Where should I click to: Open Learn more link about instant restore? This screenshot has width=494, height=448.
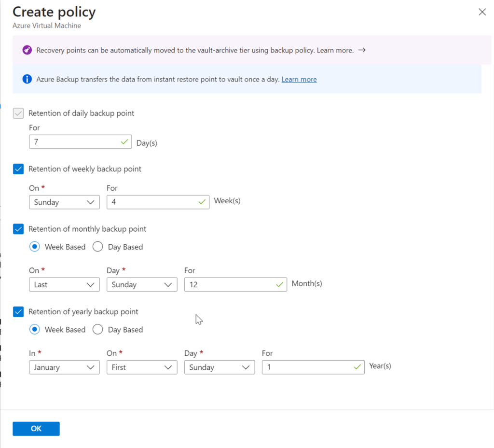pos(299,80)
